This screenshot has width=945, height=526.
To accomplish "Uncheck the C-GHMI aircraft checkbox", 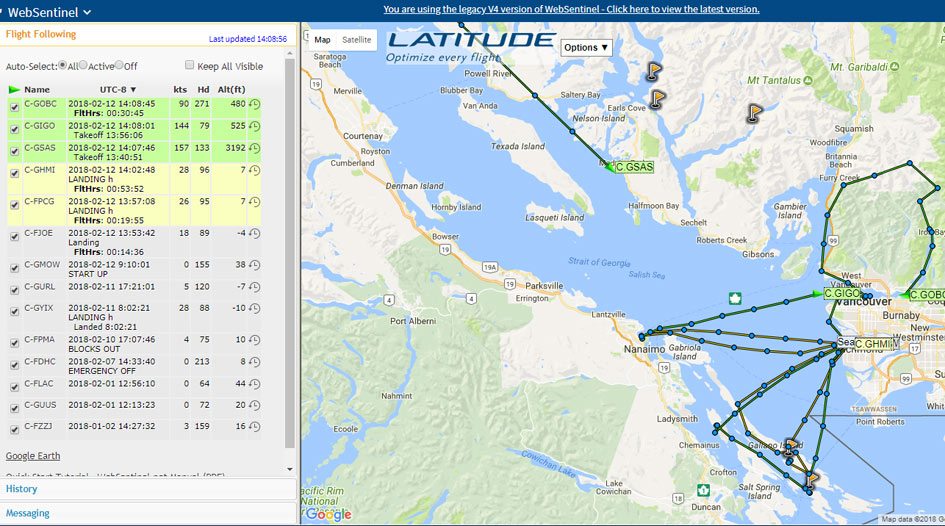I will (x=14, y=173).
